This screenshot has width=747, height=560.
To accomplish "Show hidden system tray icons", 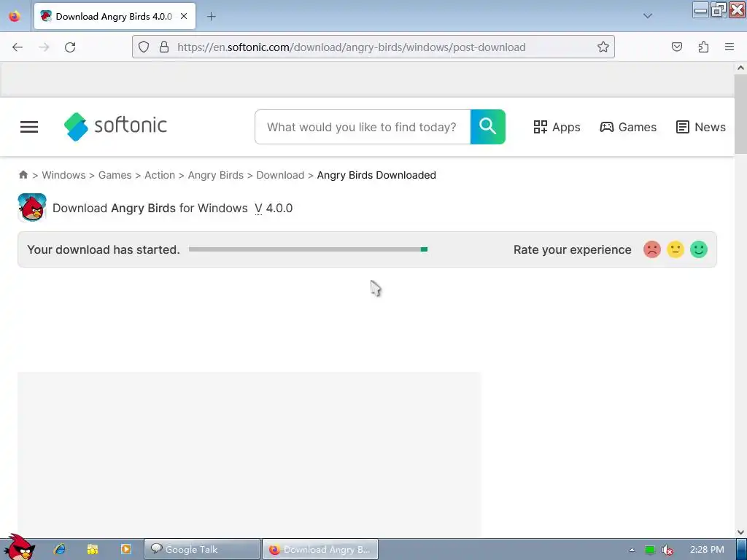I will point(632,550).
